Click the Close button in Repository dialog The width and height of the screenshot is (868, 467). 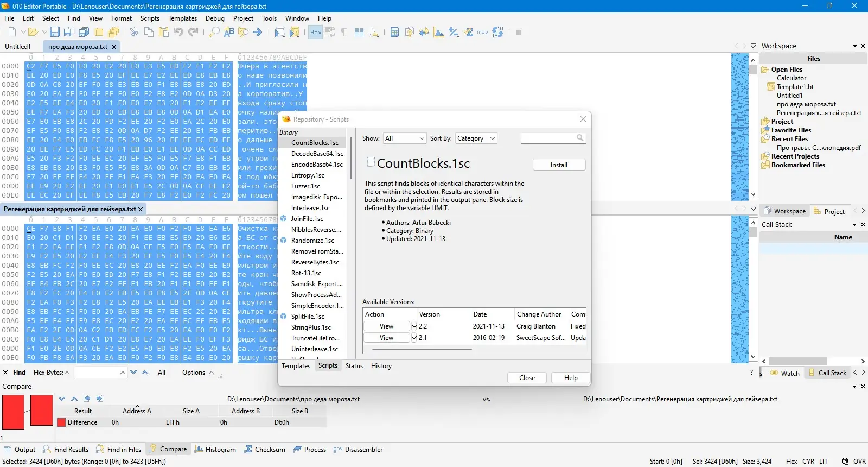click(x=527, y=378)
